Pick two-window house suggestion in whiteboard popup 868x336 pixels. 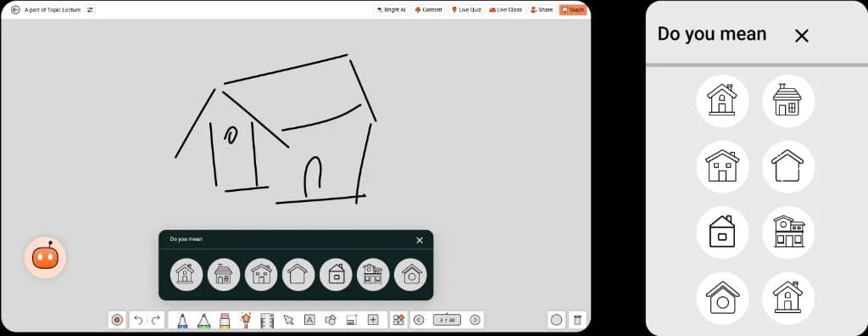click(261, 274)
